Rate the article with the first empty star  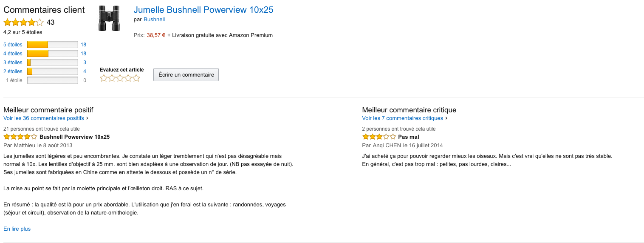pyautogui.click(x=104, y=78)
